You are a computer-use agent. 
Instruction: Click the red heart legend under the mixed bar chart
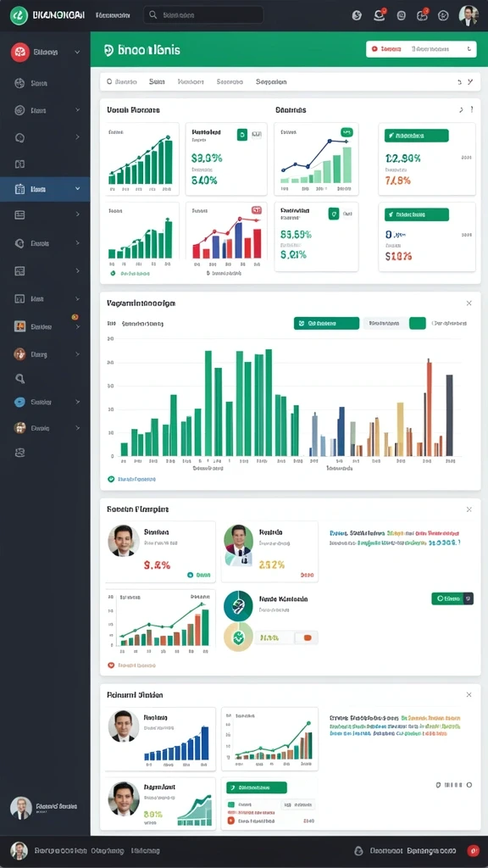coord(131,665)
